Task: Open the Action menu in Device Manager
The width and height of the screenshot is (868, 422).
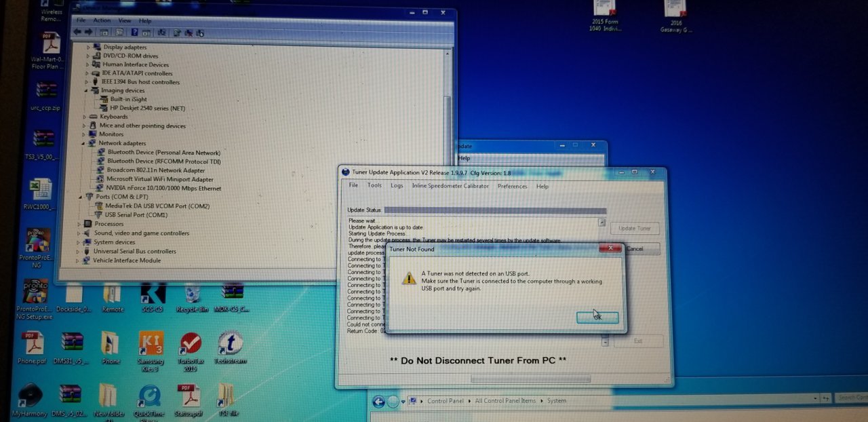Action: pyautogui.click(x=102, y=20)
